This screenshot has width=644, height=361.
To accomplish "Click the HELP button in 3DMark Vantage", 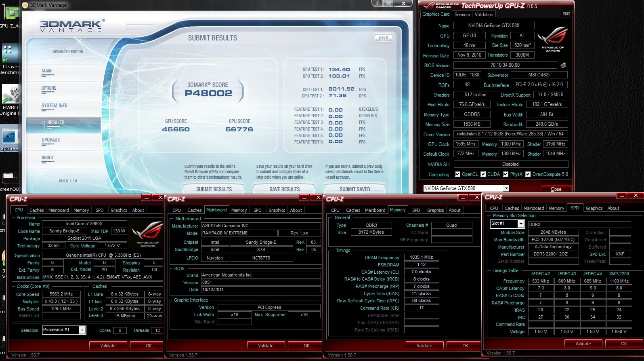I will pyautogui.click(x=383, y=38).
